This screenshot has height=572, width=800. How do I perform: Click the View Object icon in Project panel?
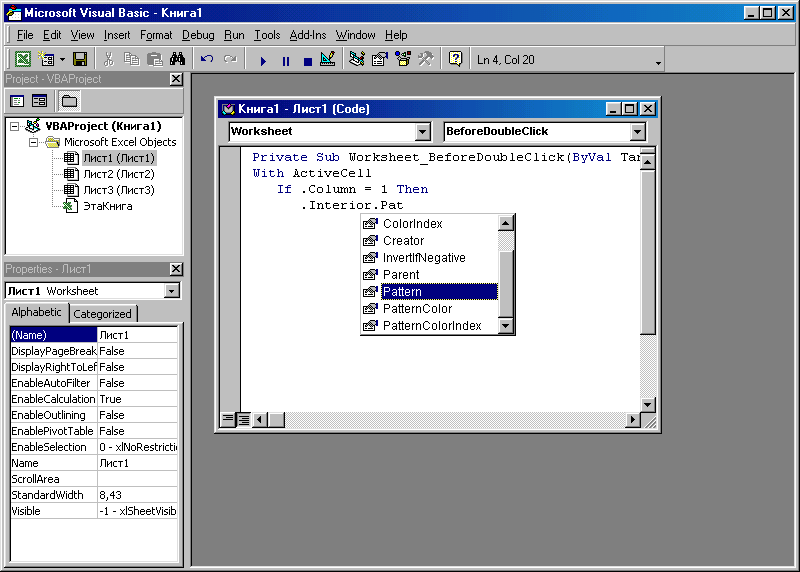pyautogui.click(x=39, y=101)
